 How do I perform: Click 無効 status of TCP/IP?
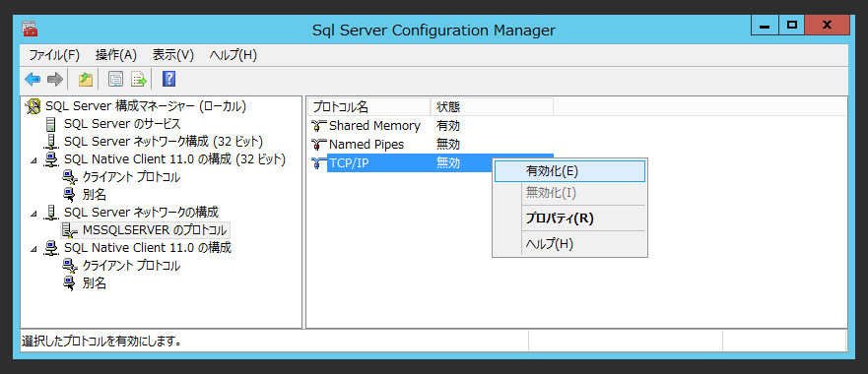(x=448, y=163)
